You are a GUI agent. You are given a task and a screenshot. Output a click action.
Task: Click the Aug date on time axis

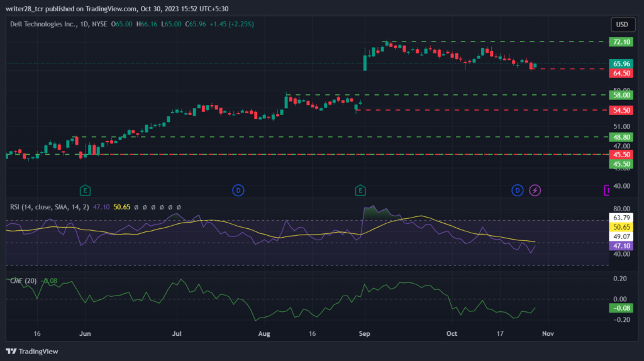tap(264, 333)
